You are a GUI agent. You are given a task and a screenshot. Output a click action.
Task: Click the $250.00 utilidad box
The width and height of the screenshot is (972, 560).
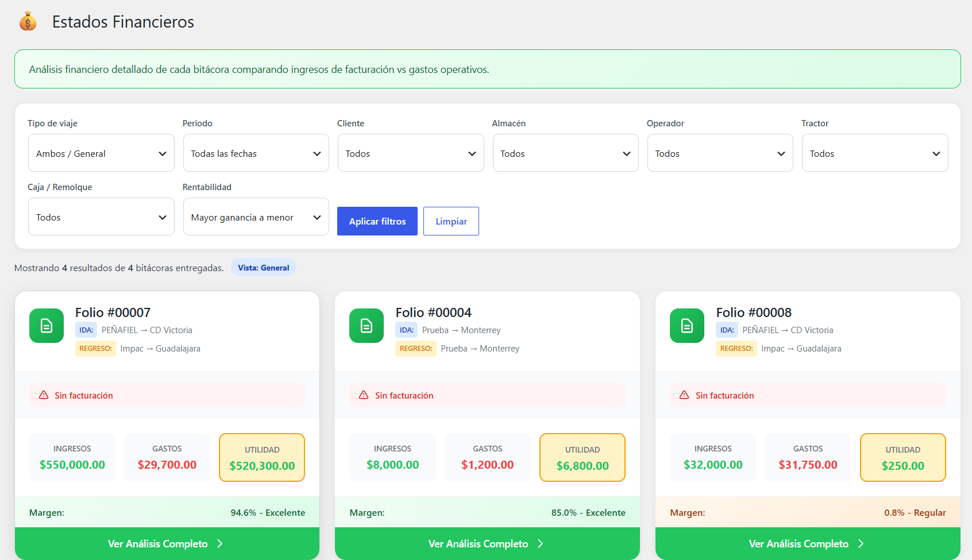(x=903, y=457)
